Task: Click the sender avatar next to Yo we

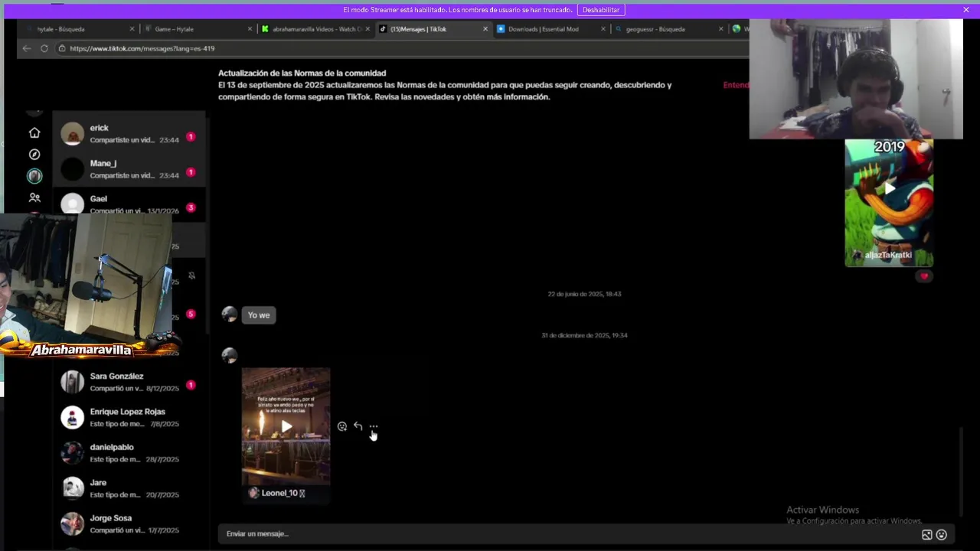Action: click(229, 315)
